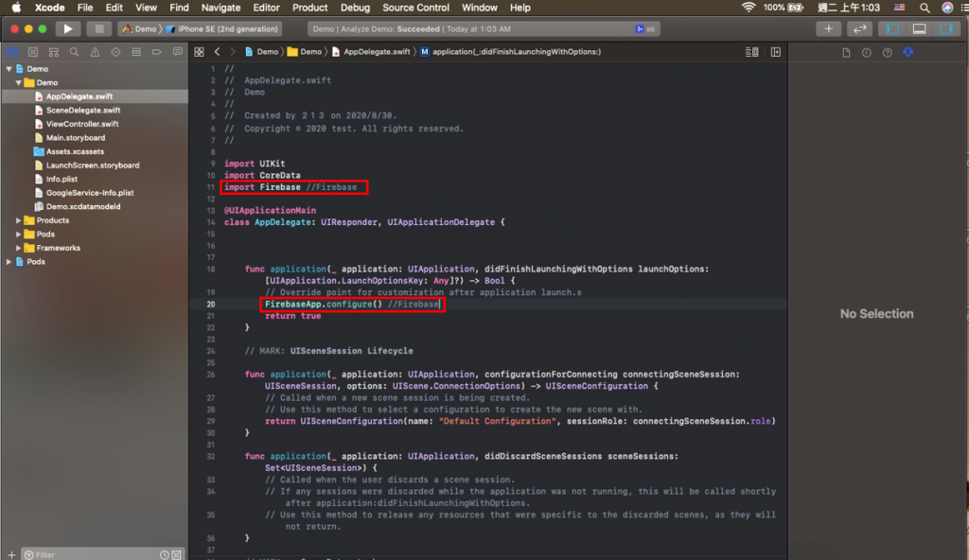Add a new file with plus
Viewport: 969px width, 560px height.
coord(11,554)
